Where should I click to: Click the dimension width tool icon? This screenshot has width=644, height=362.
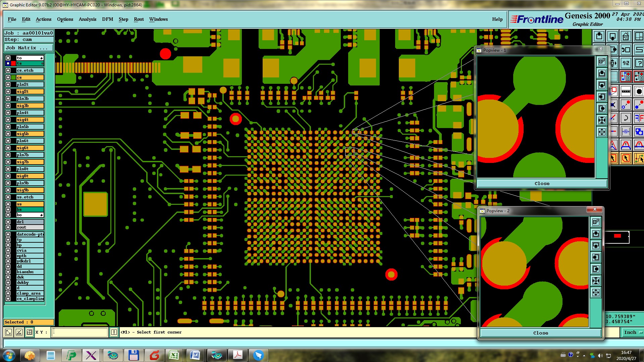(x=626, y=131)
